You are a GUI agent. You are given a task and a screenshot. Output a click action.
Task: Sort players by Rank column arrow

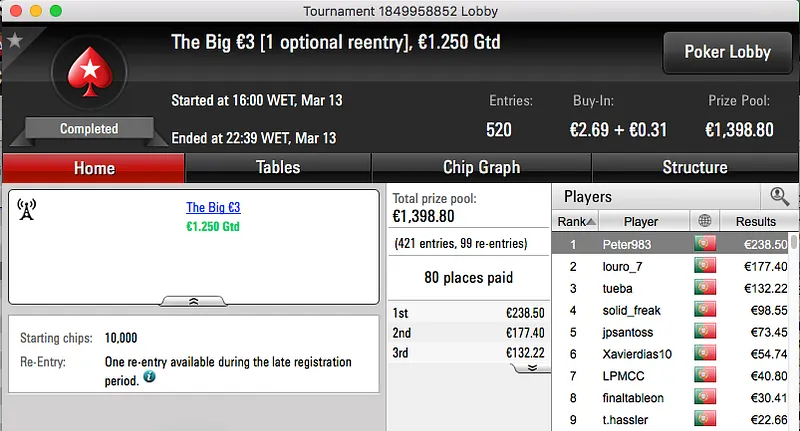coord(591,222)
